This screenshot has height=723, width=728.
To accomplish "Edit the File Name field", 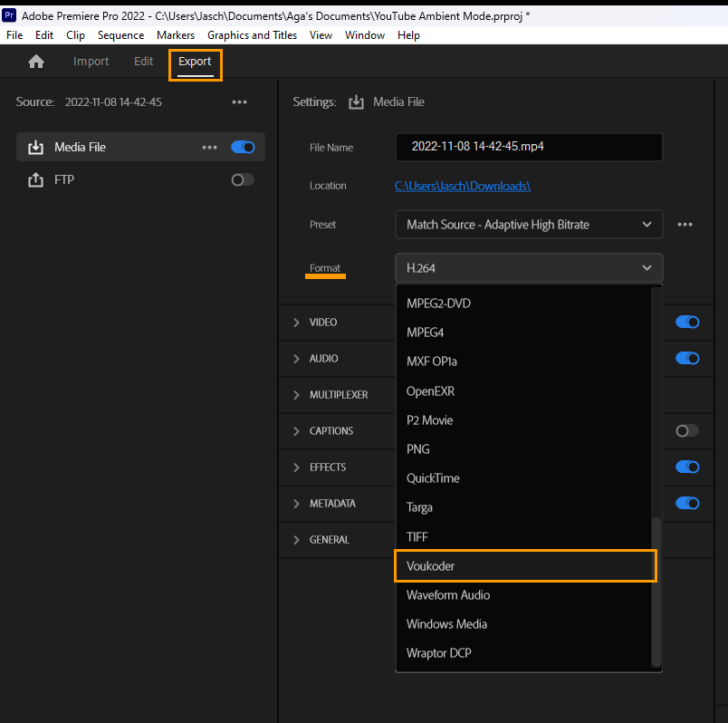I will point(529,148).
